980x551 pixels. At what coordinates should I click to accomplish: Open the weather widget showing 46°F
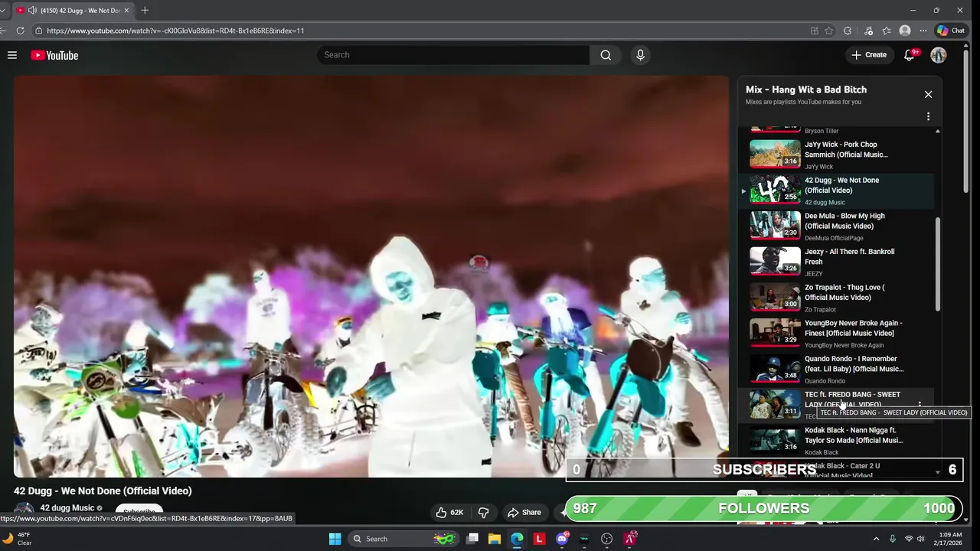[x=18, y=539]
